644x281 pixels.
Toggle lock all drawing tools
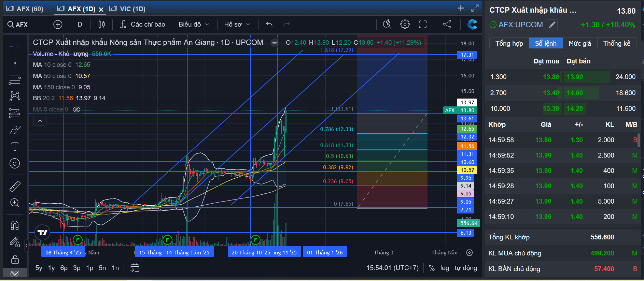point(15,259)
